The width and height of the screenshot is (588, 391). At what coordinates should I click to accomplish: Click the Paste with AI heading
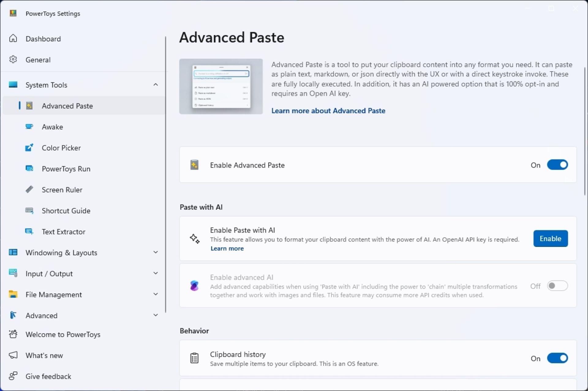point(201,207)
